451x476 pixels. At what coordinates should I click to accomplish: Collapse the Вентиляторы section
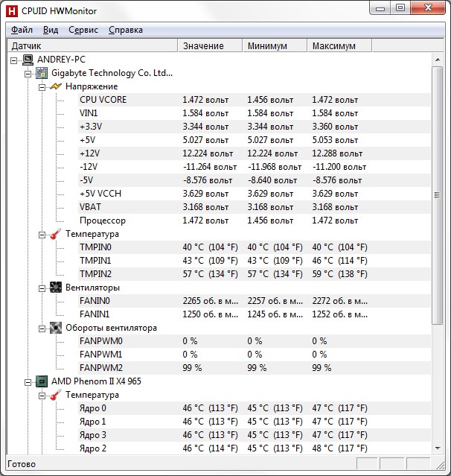coord(42,288)
